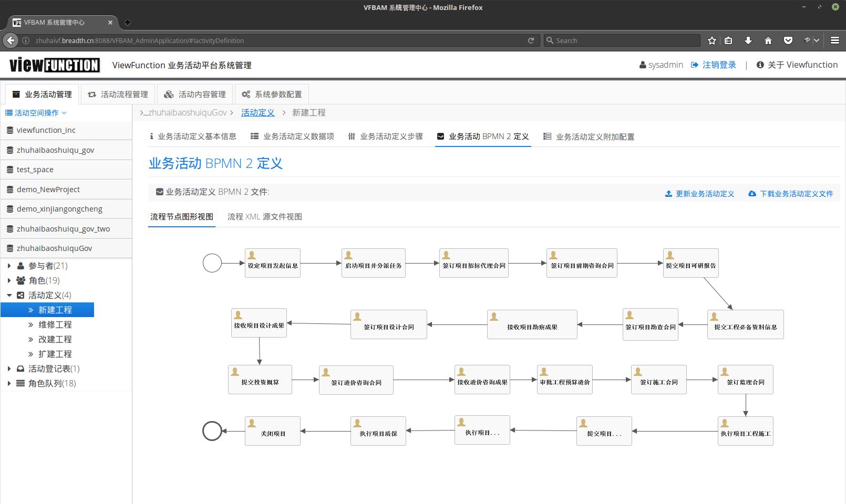Click the site information icon in URL bar
846x504 pixels.
[x=26, y=40]
